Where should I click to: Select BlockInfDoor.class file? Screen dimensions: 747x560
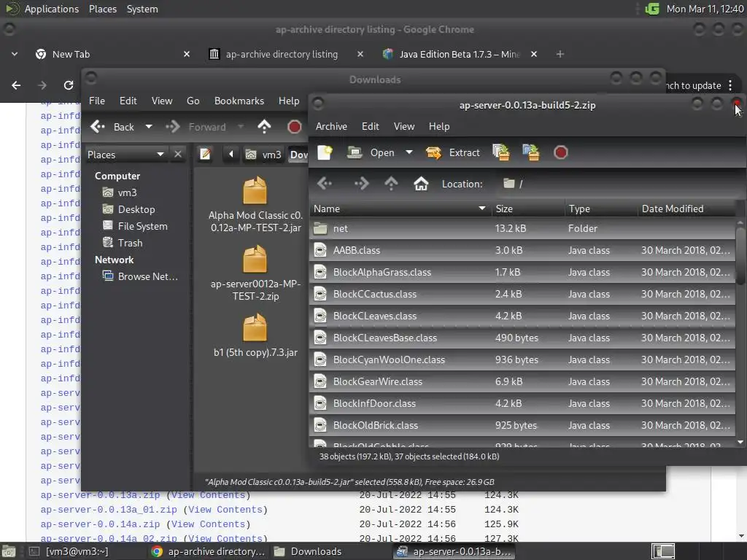(x=522, y=404)
